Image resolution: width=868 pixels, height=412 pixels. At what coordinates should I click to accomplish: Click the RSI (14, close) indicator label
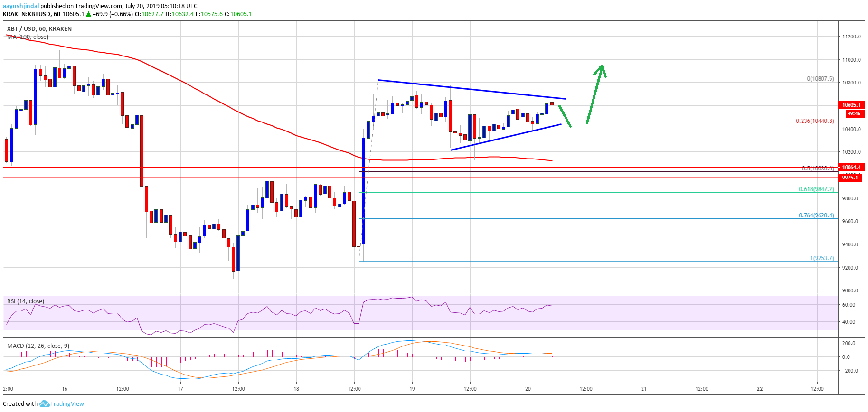point(26,301)
